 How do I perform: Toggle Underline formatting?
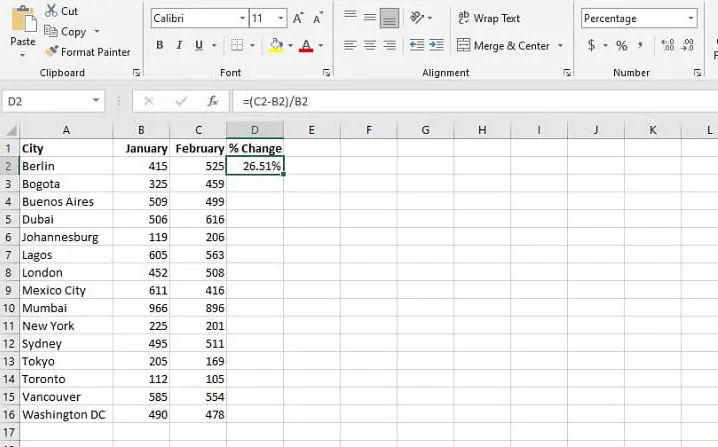tap(199, 45)
